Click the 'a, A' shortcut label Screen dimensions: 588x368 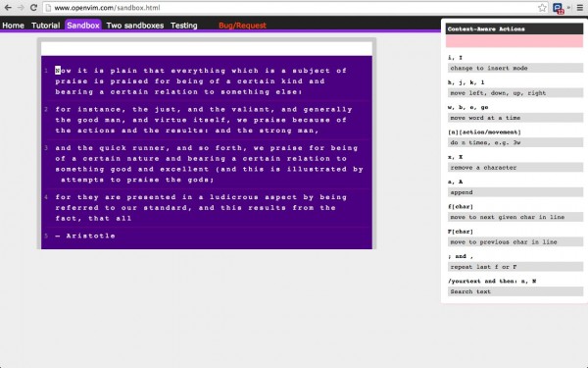[x=456, y=182]
